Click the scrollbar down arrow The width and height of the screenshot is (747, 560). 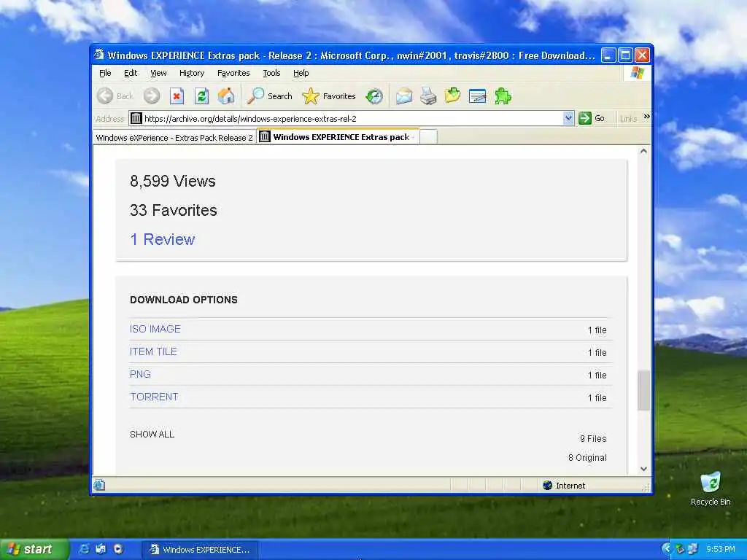(x=643, y=469)
